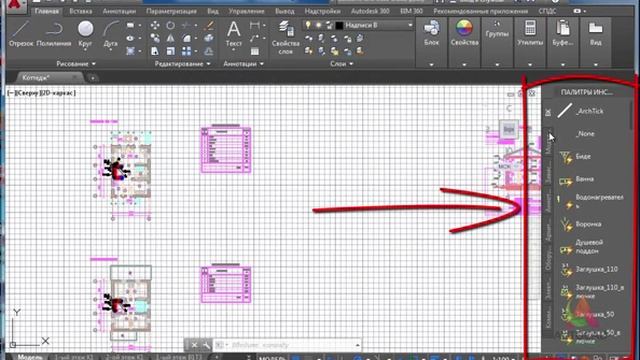The width and height of the screenshot is (640, 360).
Task: Open the Надстройки ribbon tab
Action: [322, 11]
